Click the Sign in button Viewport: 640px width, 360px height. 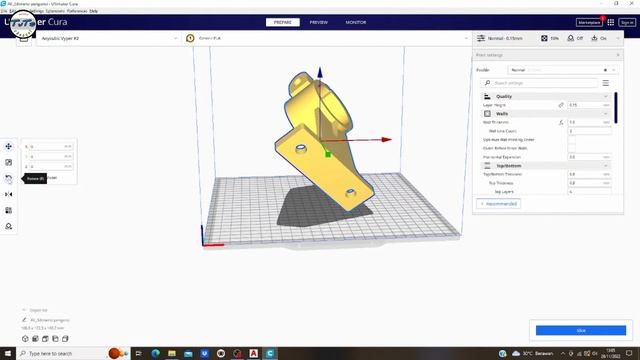pos(627,22)
